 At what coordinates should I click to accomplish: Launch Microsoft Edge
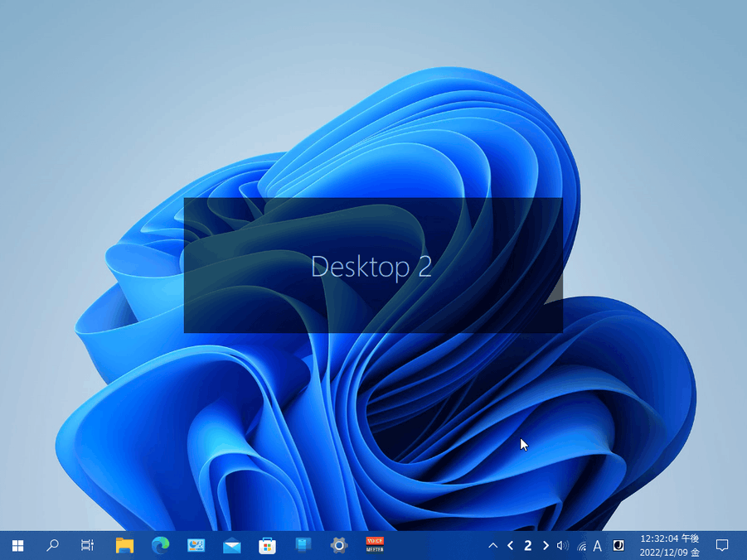click(x=161, y=546)
